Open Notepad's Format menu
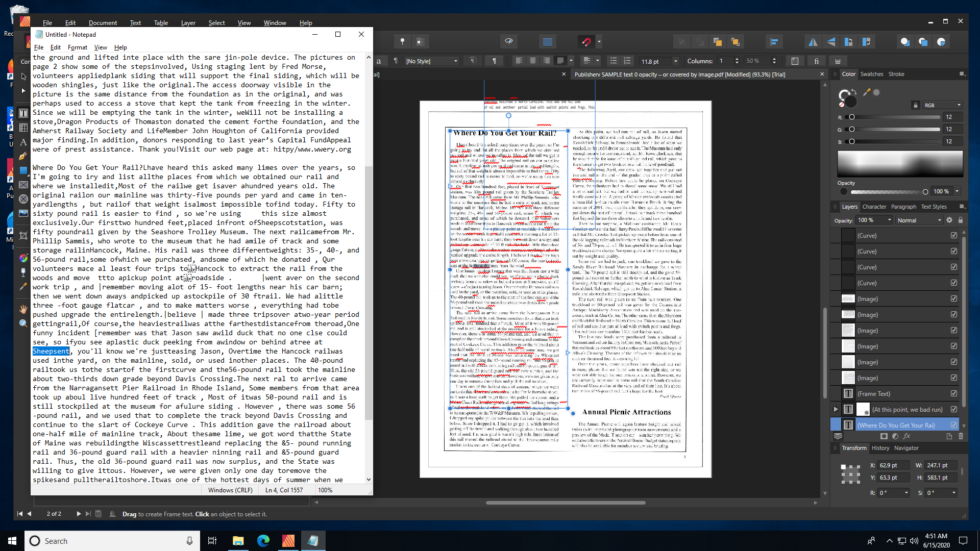Viewport: 980px width, 551px height. [78, 47]
